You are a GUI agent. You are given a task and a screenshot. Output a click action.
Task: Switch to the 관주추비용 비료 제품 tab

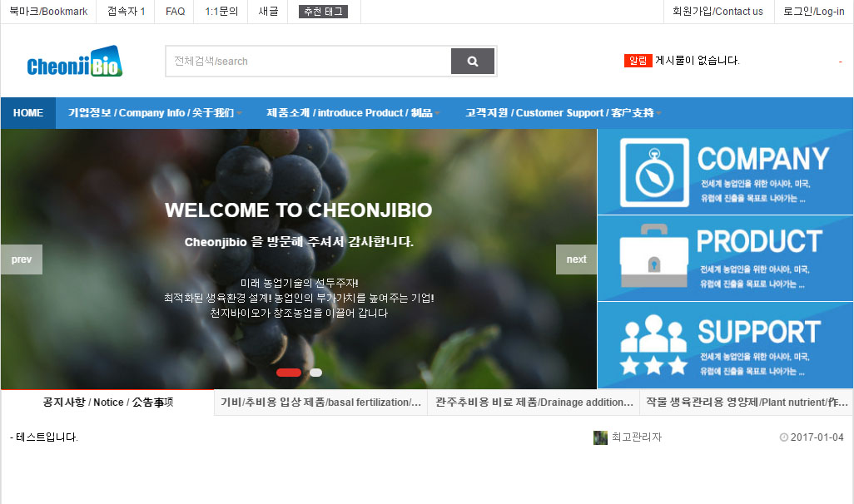coord(534,403)
